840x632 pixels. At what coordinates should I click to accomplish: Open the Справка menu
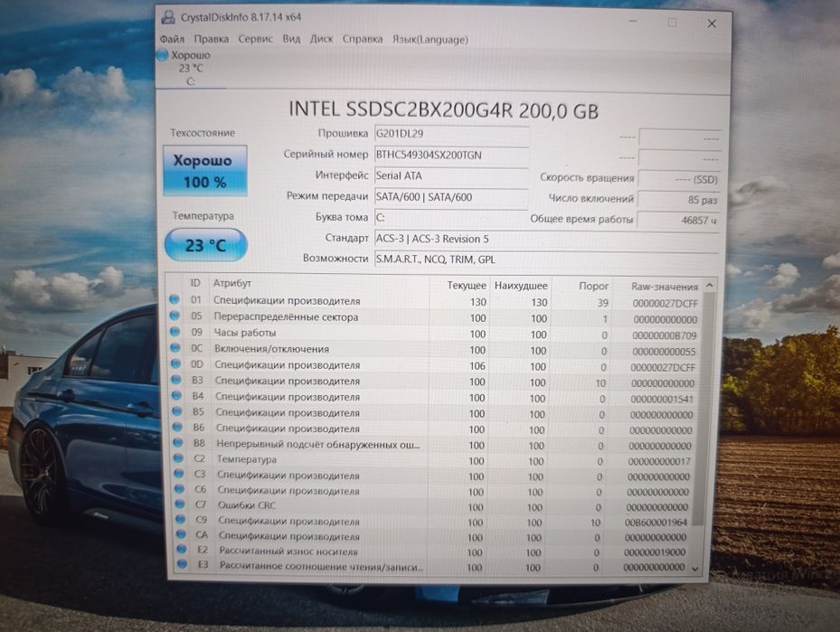point(363,39)
